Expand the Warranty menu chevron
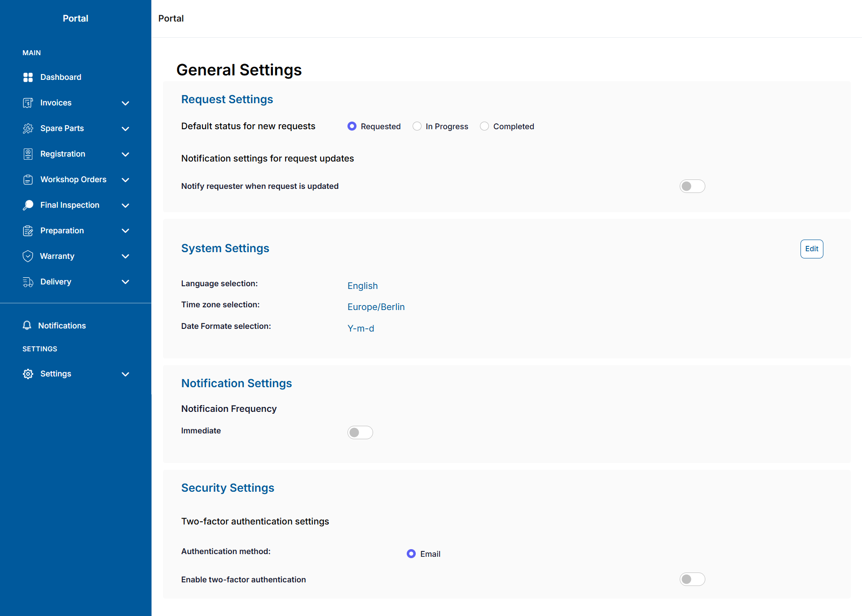 [x=126, y=256]
